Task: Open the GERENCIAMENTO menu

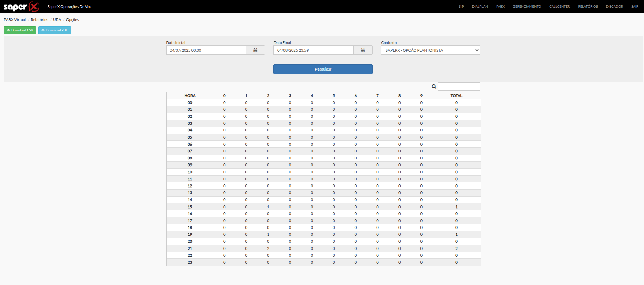Action: (527, 7)
